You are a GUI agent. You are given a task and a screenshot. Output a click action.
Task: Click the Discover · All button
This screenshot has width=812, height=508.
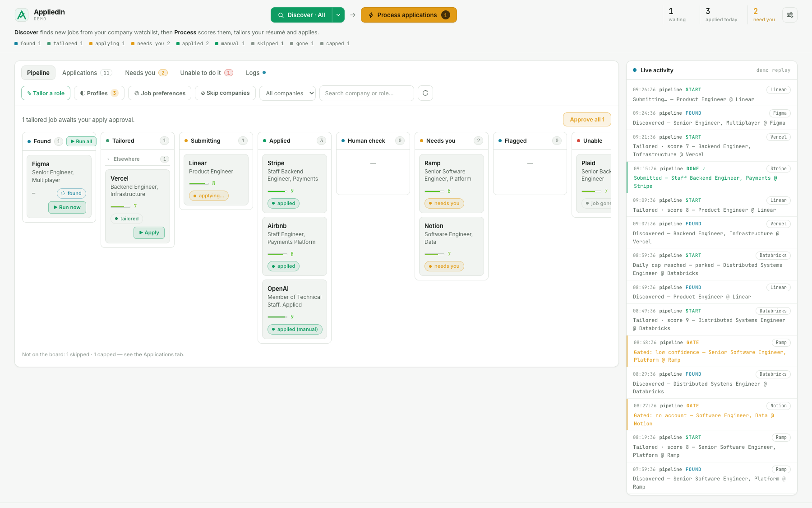pyautogui.click(x=301, y=15)
